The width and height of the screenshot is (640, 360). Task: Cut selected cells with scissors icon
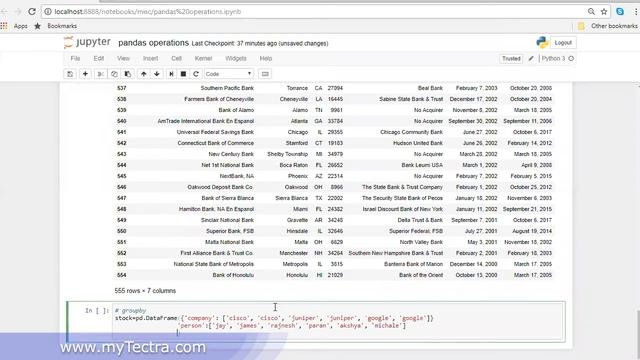point(100,74)
